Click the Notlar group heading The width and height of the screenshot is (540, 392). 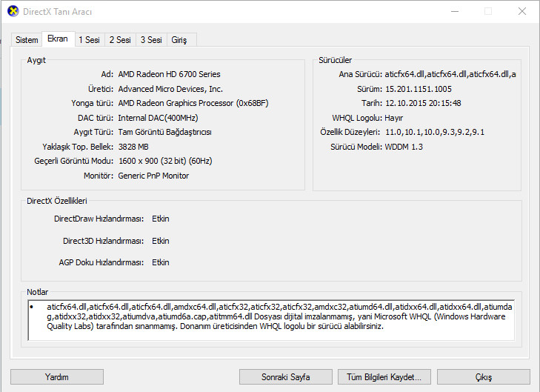coord(38,292)
